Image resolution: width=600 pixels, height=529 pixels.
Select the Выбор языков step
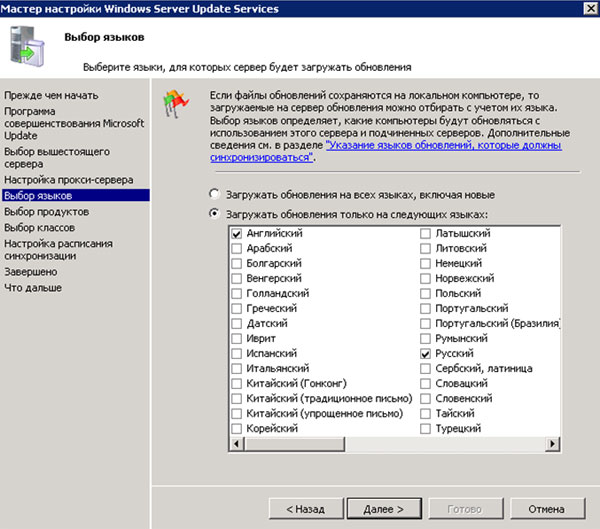76,195
